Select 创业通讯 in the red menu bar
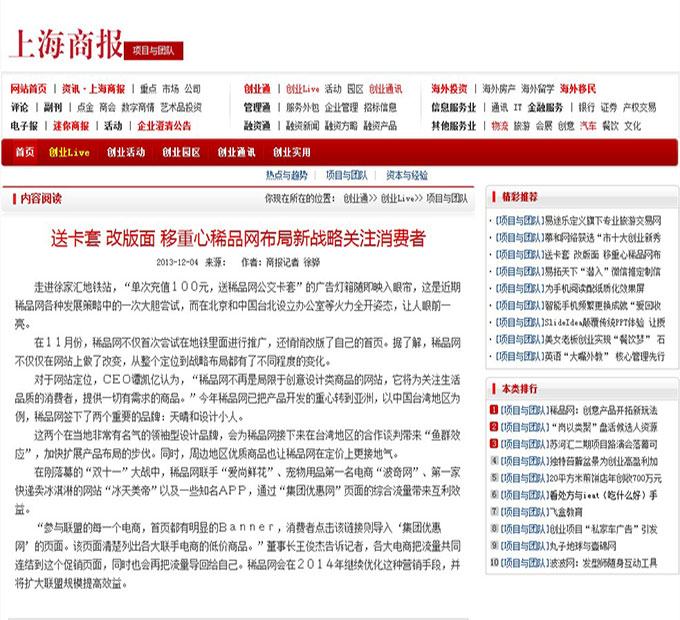680x620 pixels. point(236,152)
